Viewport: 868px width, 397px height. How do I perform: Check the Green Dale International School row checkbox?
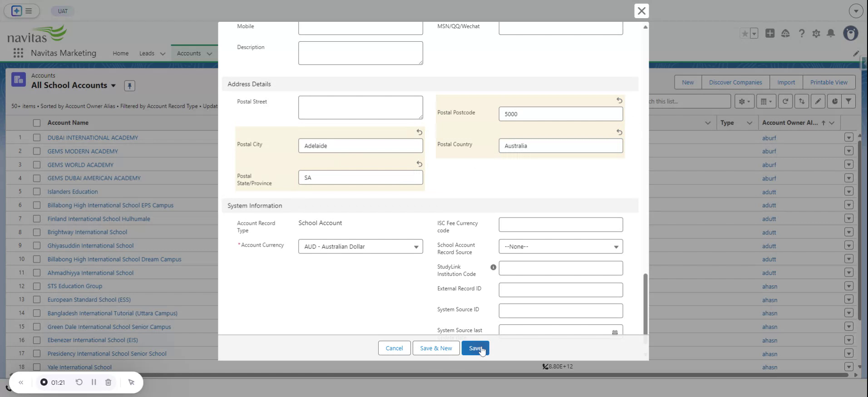(37, 327)
